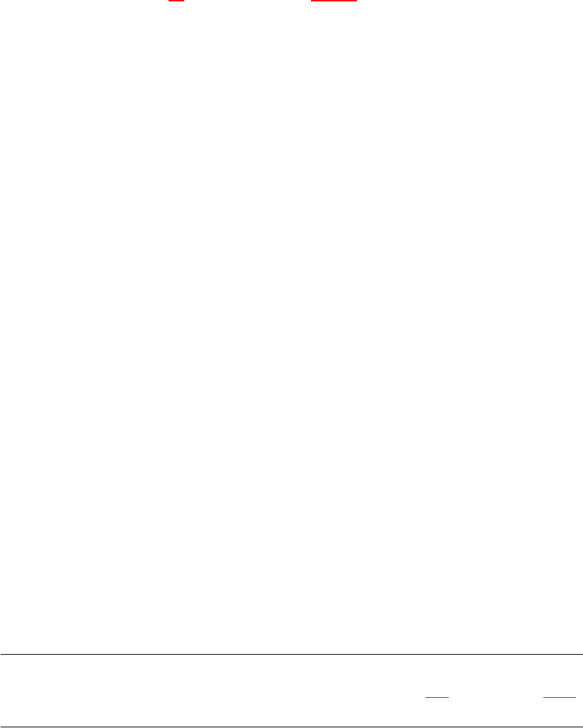Click the long red underline at top
This screenshot has height=728, width=583.
click(x=334, y=1)
